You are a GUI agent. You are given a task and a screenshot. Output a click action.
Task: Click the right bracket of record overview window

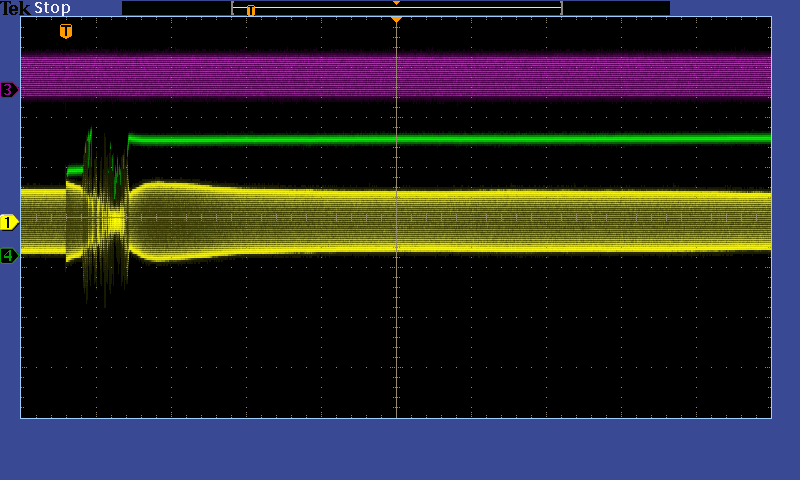pos(561,8)
